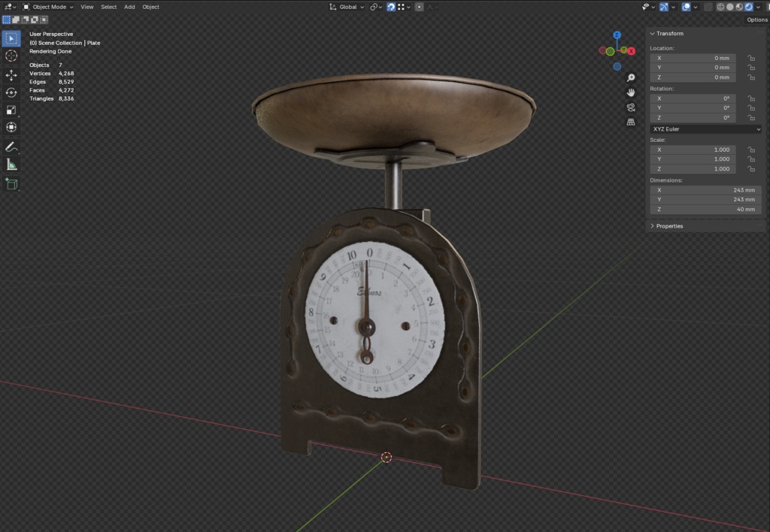Open the editor type dropdown
Image resolution: width=770 pixels, height=532 pixels.
[10, 7]
